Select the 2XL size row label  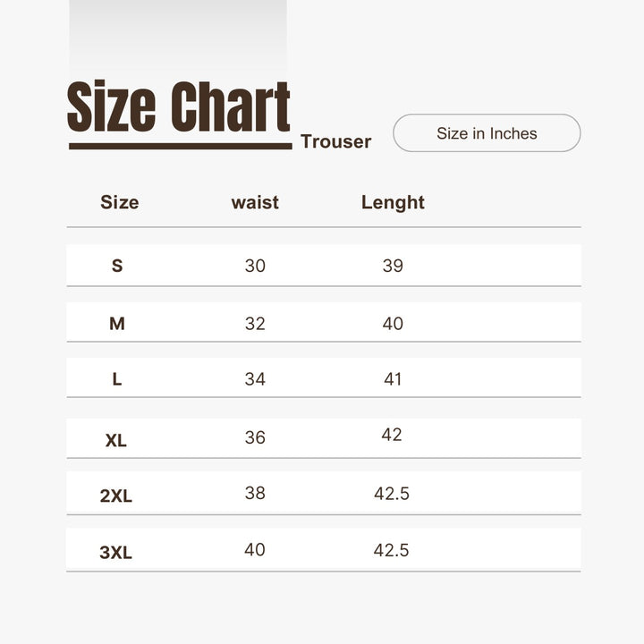[x=115, y=496]
